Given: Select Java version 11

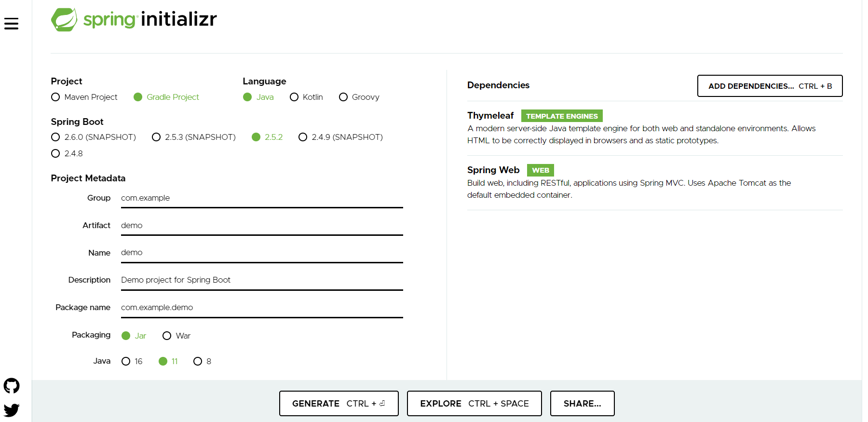Looking at the screenshot, I should pyautogui.click(x=168, y=361).
